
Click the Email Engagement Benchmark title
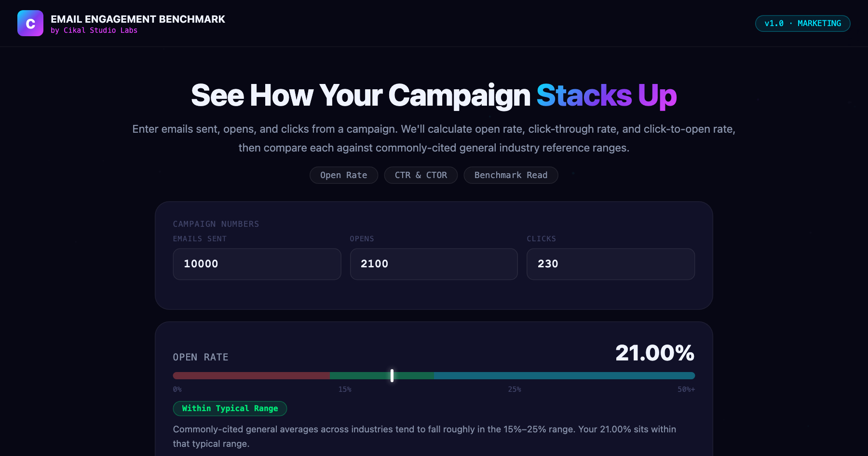tap(138, 19)
